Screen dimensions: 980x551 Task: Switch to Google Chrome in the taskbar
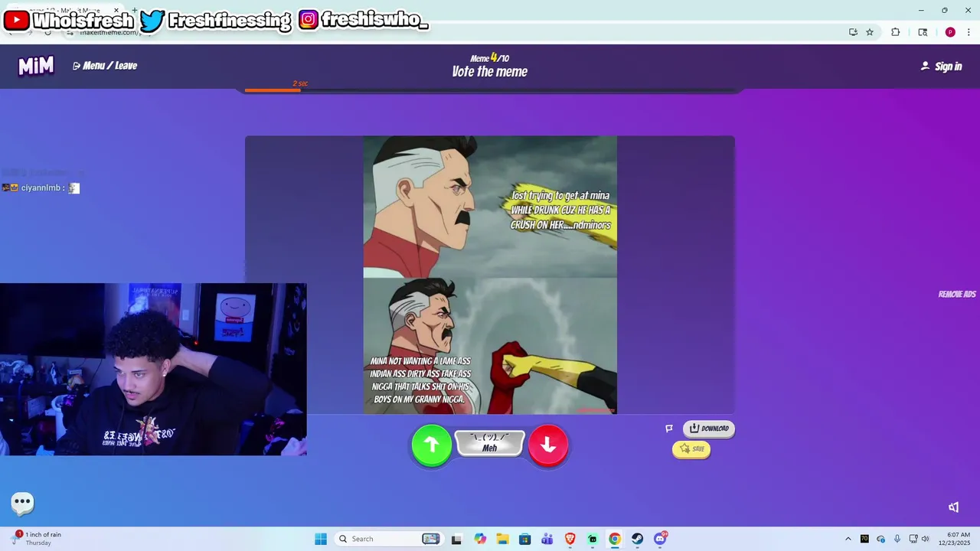coord(615,539)
